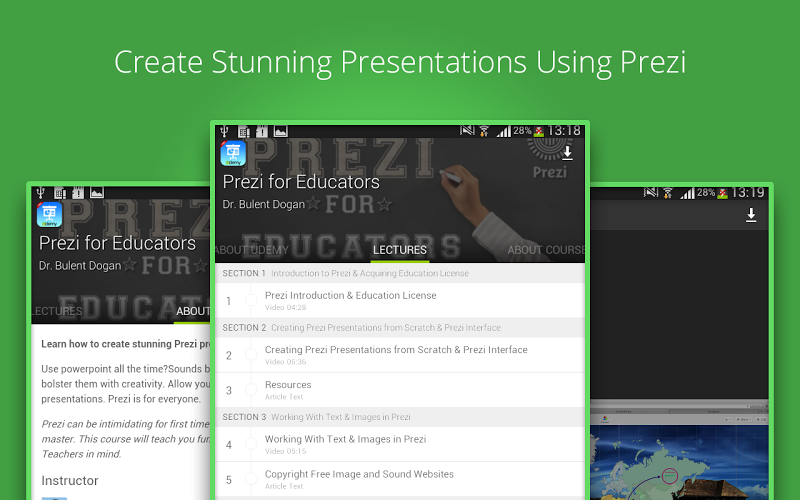Switch to the LECTURES tab in center screen
The width and height of the screenshot is (800, 500).
tap(399, 250)
